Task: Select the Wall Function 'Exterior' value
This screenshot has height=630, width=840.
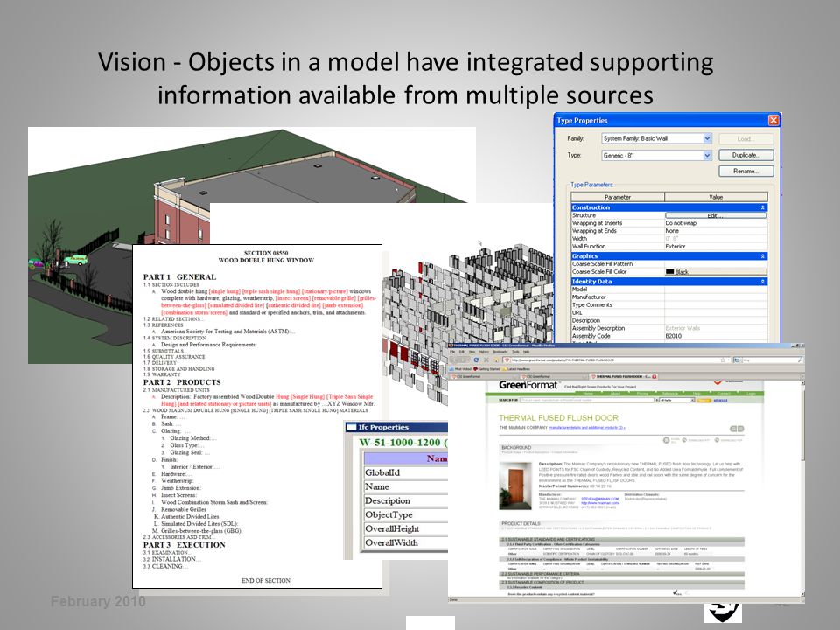Action: [716, 247]
